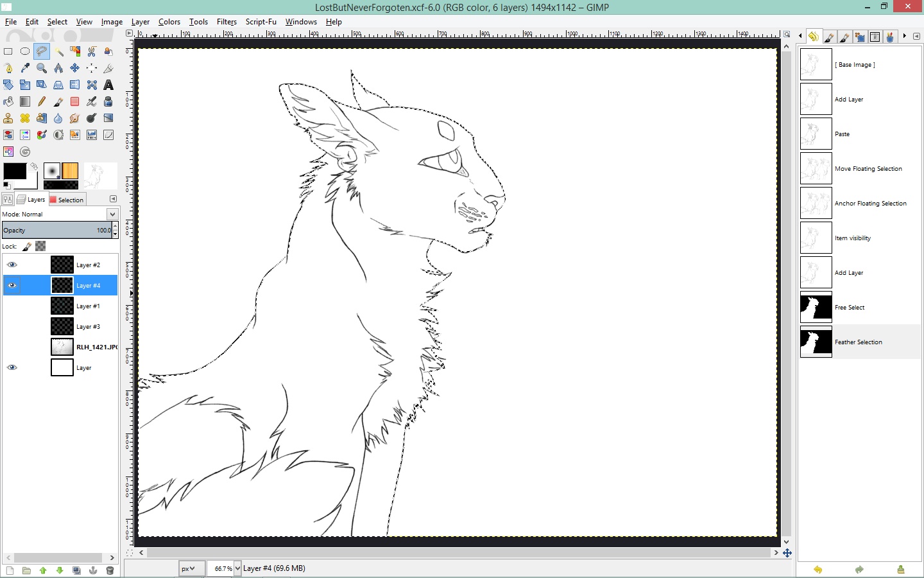This screenshot has height=578, width=924.
Task: Enable lock alpha channel for the layer
Action: [40, 247]
